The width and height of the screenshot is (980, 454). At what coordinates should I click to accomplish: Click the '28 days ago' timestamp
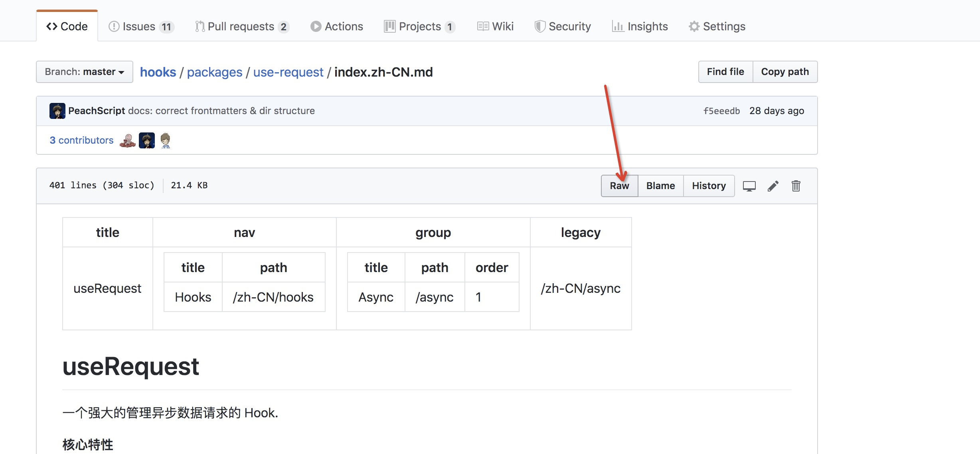click(x=776, y=111)
